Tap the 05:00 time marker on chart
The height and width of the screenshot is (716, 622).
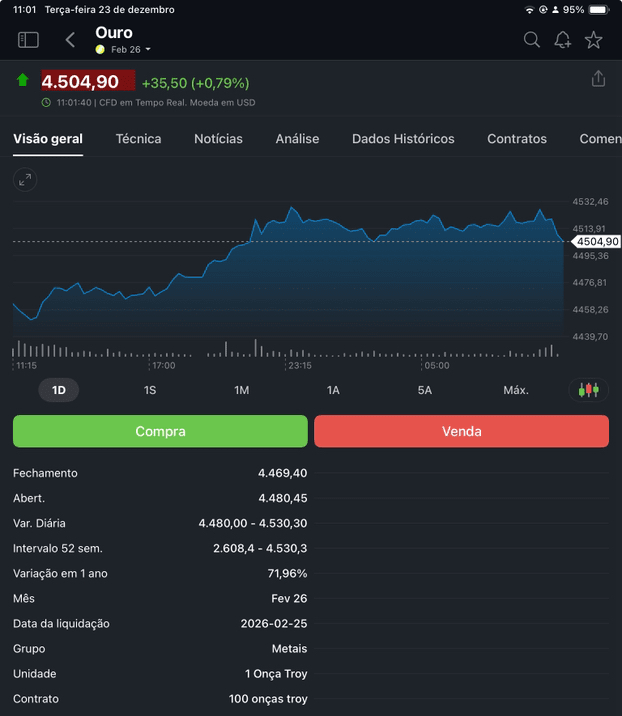[437, 365]
